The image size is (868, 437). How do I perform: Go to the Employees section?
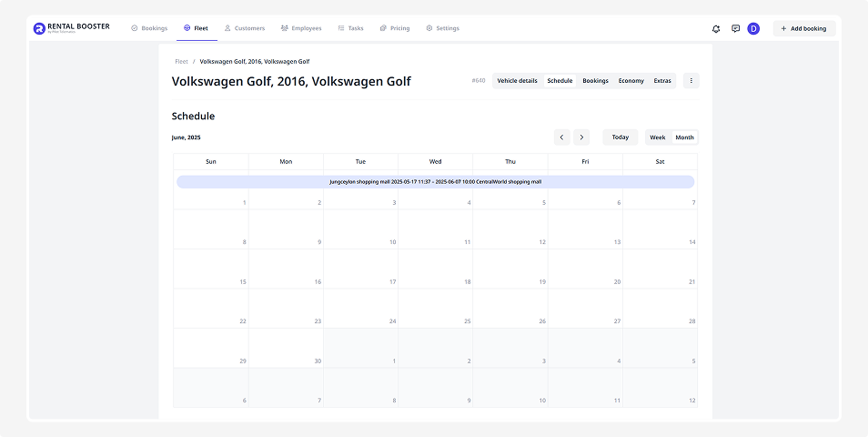tap(301, 28)
